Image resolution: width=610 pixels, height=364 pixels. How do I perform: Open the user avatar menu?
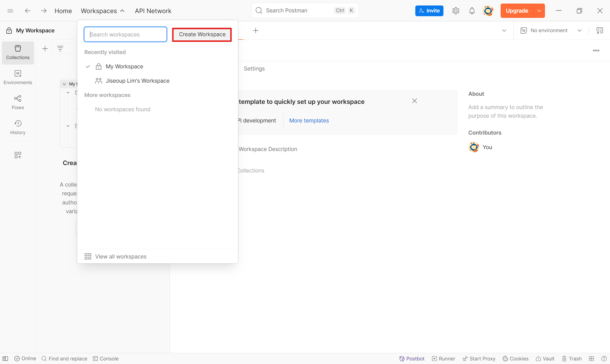[x=488, y=11]
